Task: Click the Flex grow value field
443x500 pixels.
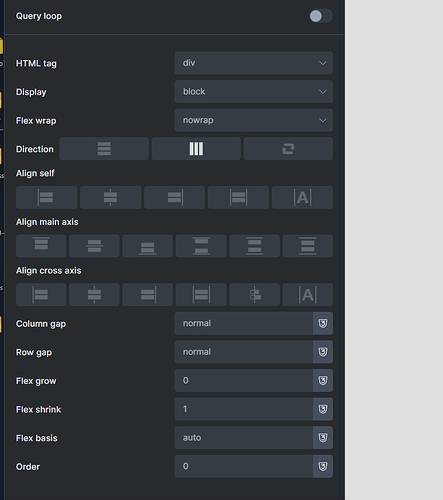Action: [x=244, y=380]
